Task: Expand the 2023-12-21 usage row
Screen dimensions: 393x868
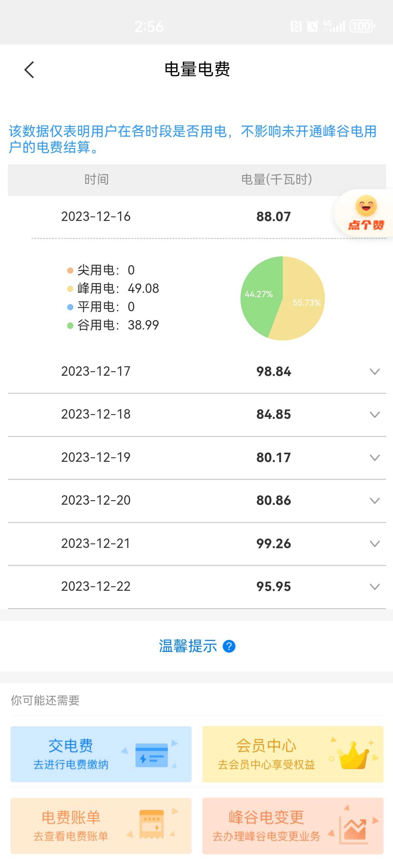Action: 374,544
